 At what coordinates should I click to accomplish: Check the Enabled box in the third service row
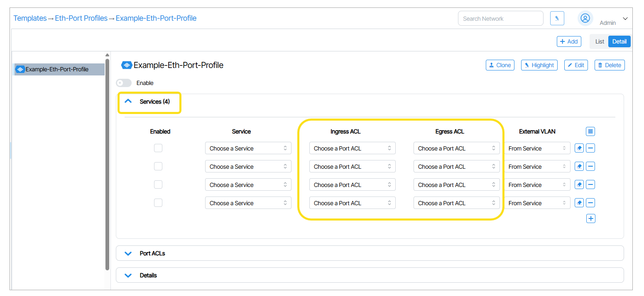click(158, 184)
